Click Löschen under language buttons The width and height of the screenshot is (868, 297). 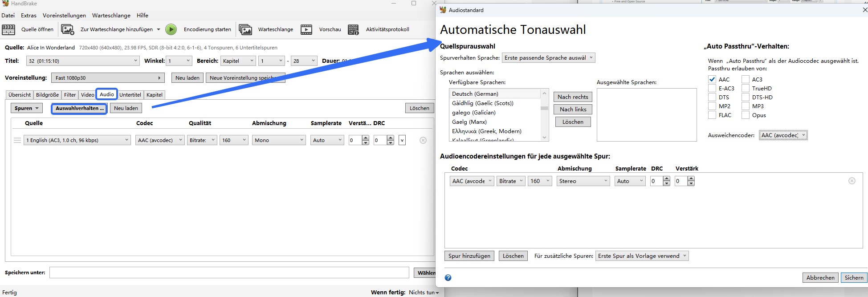573,122
